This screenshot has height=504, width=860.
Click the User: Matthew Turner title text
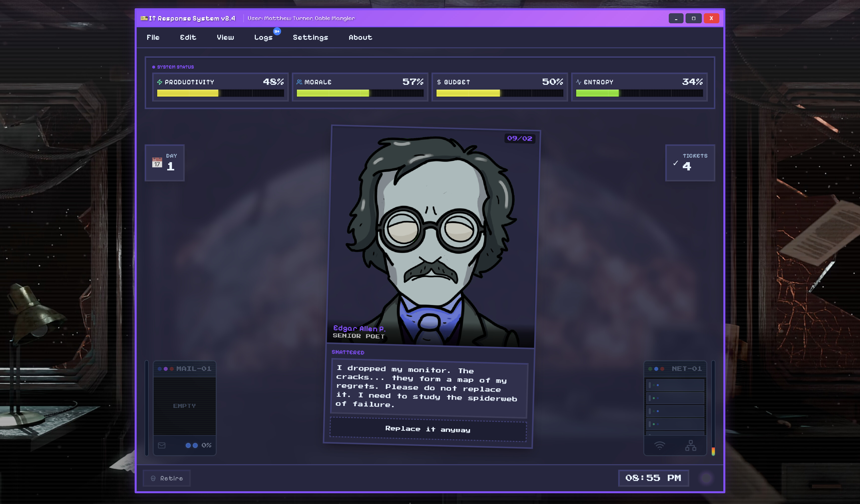click(x=301, y=18)
